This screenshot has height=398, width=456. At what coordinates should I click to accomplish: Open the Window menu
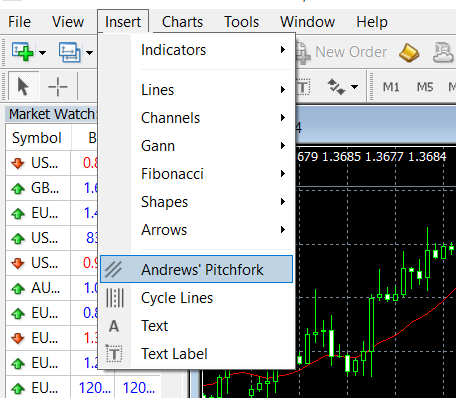click(x=307, y=22)
